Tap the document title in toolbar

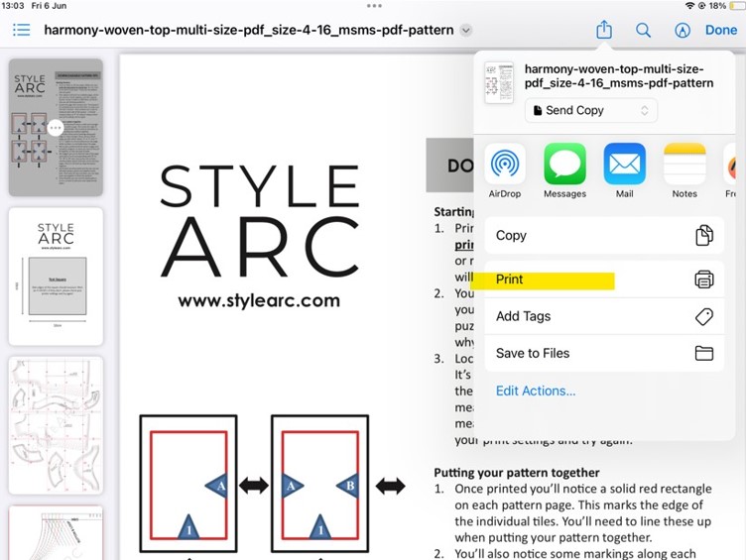[249, 30]
